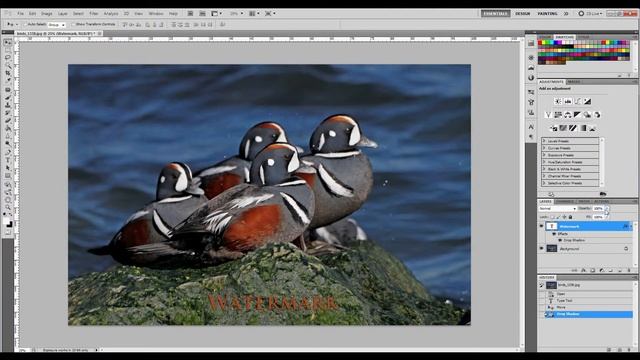Image resolution: width=640 pixels, height=360 pixels.
Task: Click the Fill percentage field
Action: click(x=598, y=217)
